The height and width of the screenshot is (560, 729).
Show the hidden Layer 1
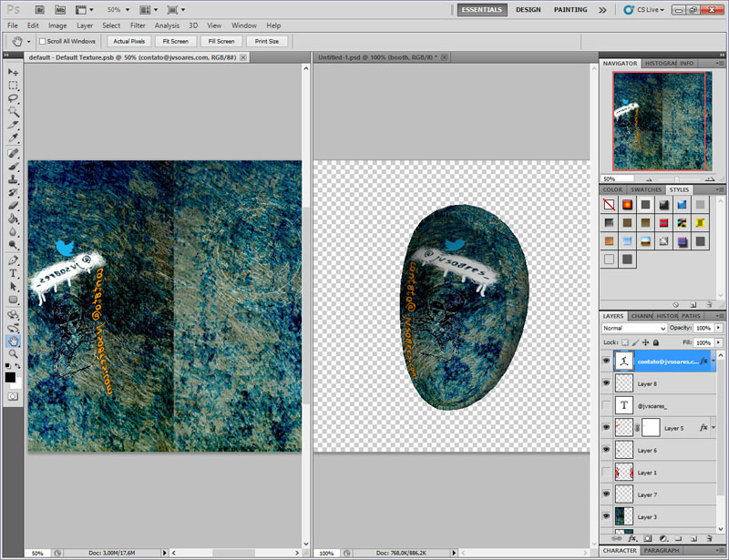(x=606, y=473)
